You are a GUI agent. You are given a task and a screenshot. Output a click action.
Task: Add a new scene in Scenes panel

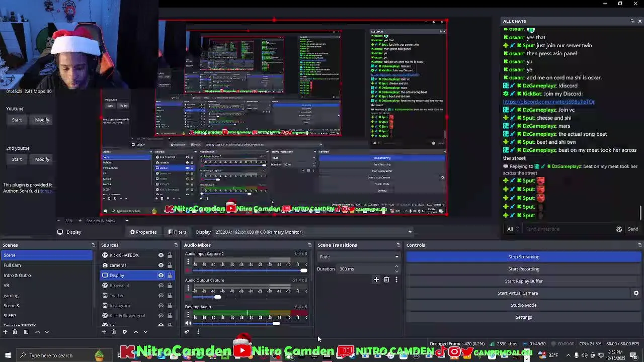point(5,332)
